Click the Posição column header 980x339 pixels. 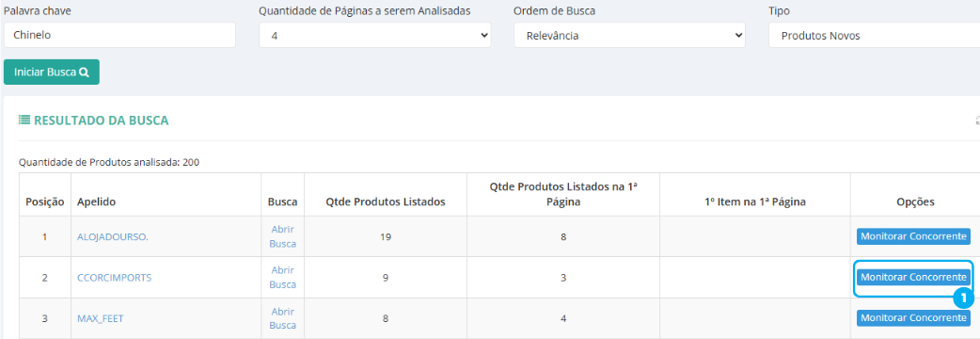point(45,202)
